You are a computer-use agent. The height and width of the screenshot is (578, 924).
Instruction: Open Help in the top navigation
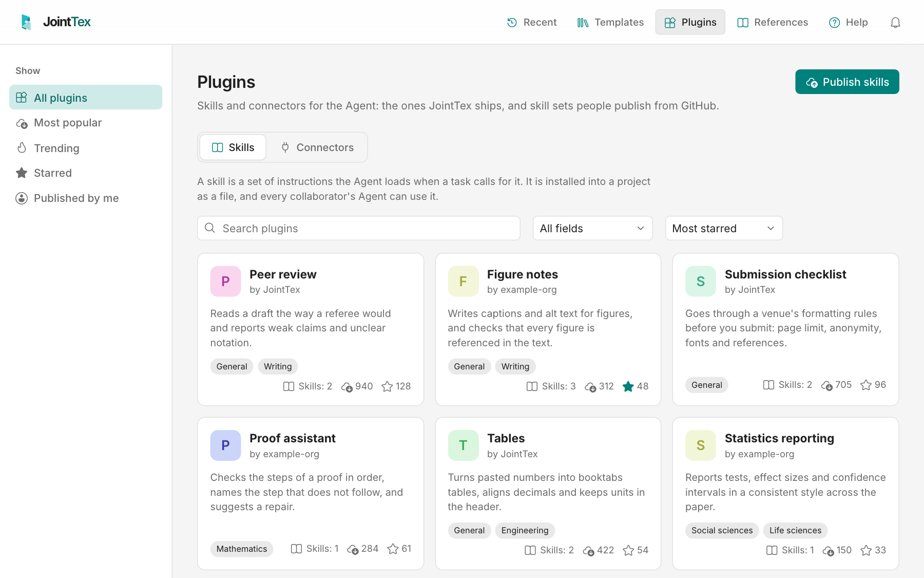(x=848, y=22)
